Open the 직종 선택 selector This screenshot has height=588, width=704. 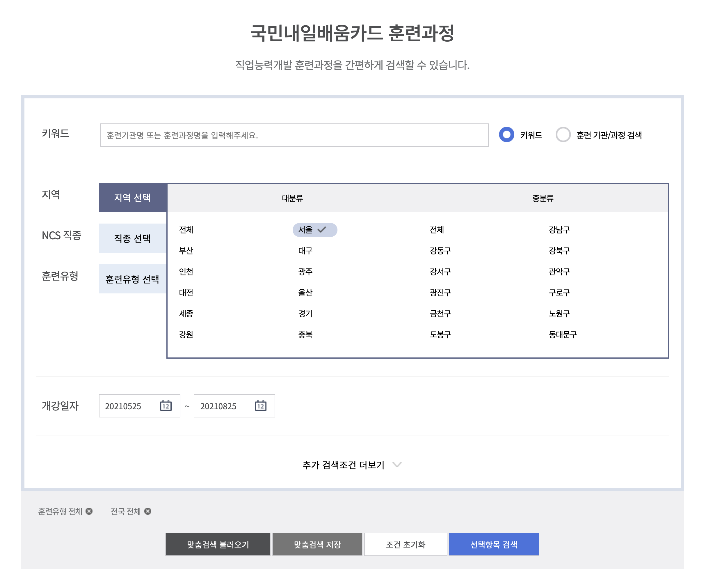pos(132,238)
